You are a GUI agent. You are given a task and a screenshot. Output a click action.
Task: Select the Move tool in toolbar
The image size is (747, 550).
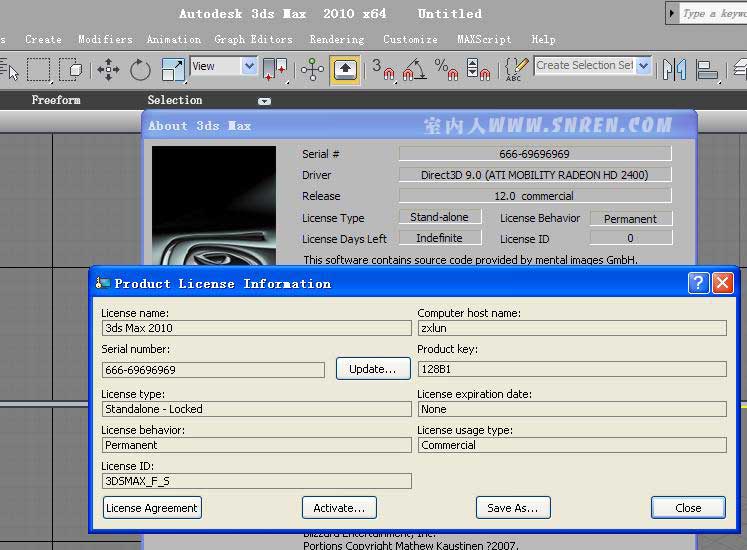point(108,69)
